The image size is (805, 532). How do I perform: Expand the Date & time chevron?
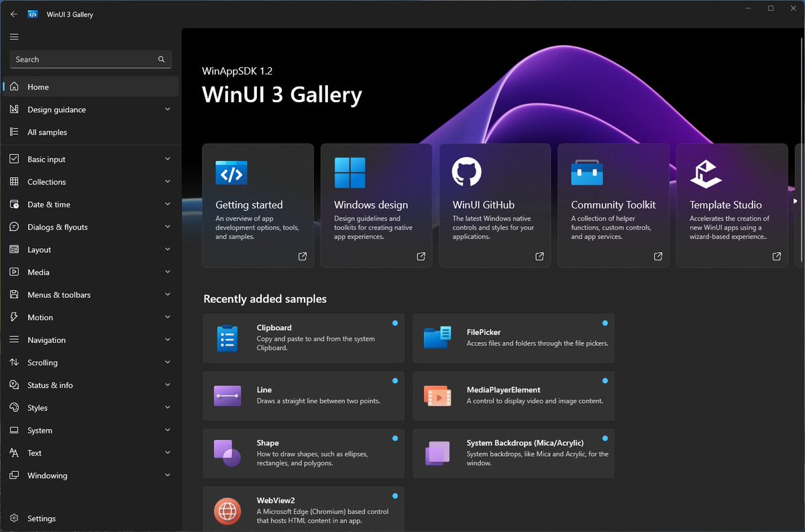point(168,205)
